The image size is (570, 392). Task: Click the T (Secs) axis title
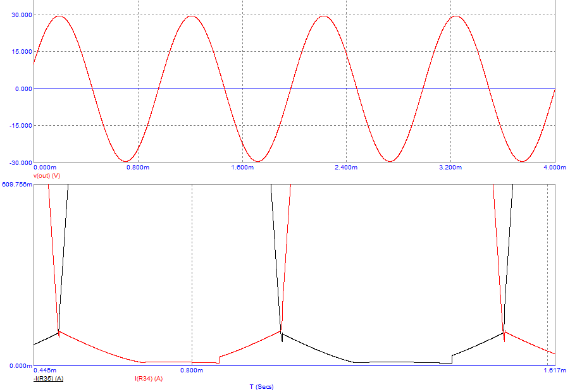261,386
